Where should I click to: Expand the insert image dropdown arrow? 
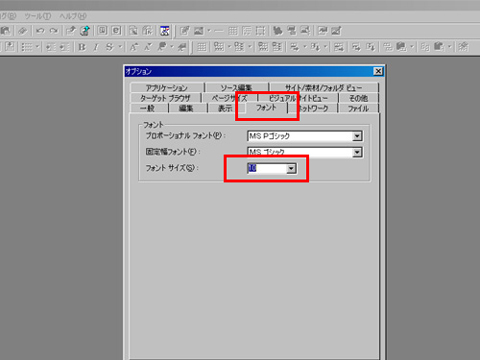(209, 31)
